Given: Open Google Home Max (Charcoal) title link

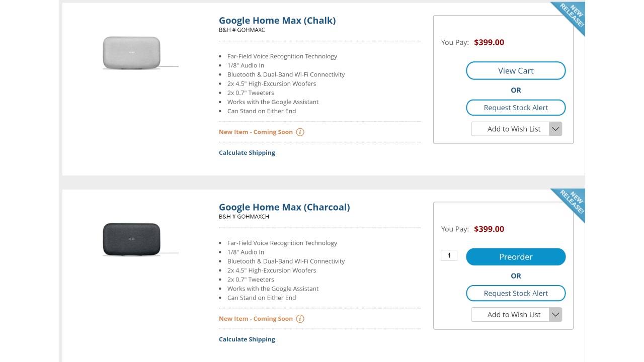Looking at the screenshot, I should [x=284, y=207].
